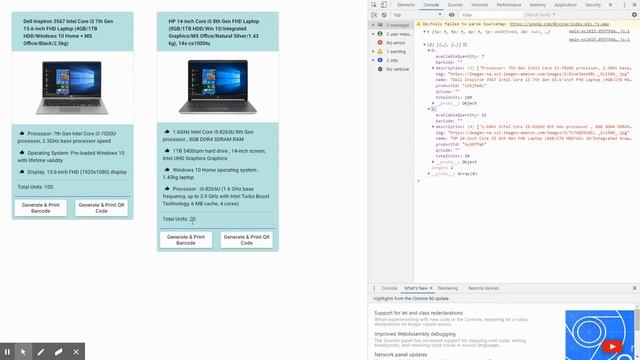The height and width of the screenshot is (360, 640).
Task: Open the more DevTools tabs chevron
Action: (611, 5)
